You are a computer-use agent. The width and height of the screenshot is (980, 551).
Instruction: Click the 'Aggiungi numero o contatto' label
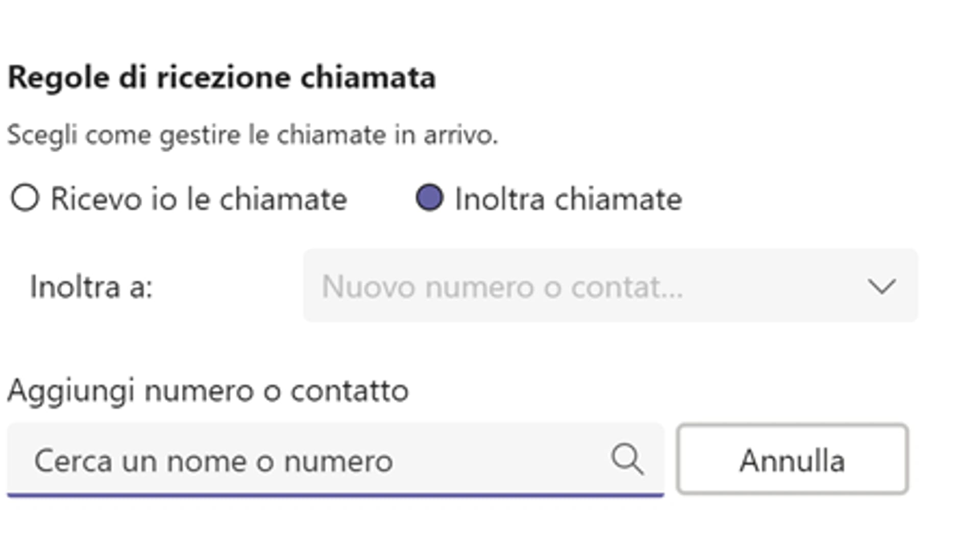point(208,391)
